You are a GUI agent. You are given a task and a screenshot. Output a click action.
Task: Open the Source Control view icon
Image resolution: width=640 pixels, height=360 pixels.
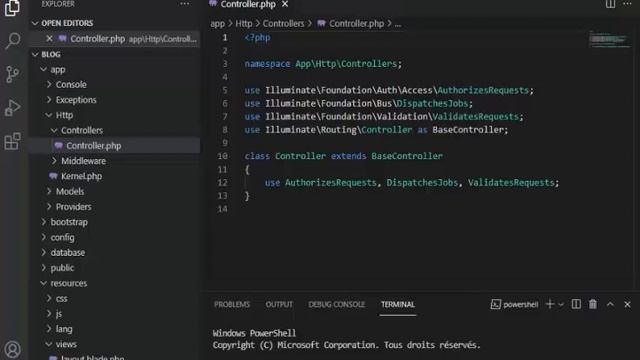pyautogui.click(x=12, y=74)
